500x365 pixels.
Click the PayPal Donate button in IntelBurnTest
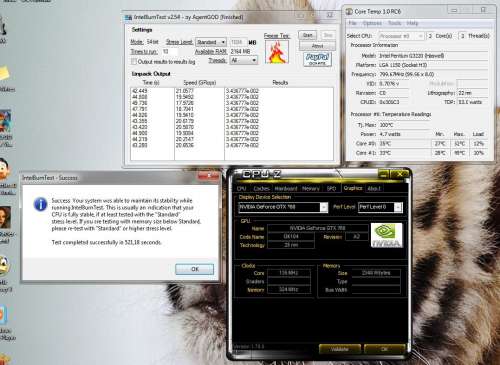pos(317,59)
